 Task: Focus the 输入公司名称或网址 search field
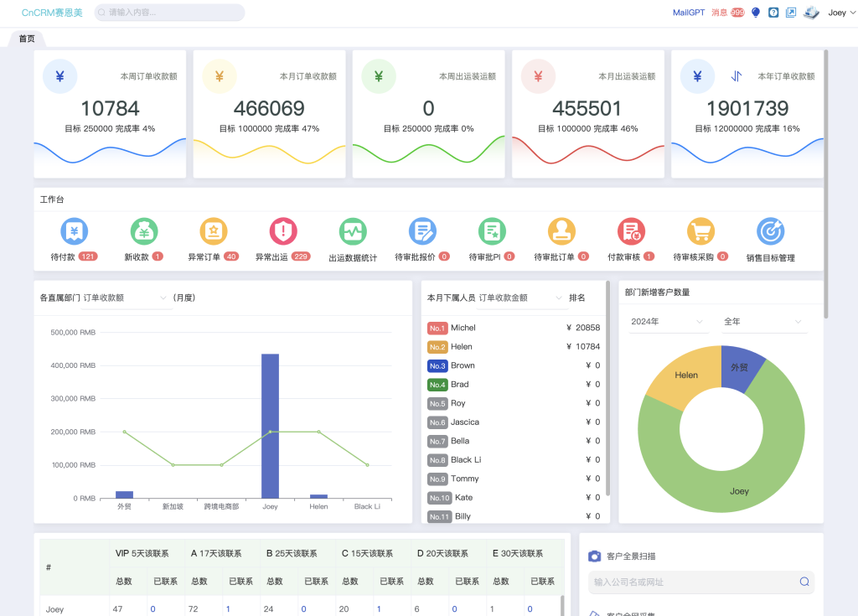click(701, 582)
